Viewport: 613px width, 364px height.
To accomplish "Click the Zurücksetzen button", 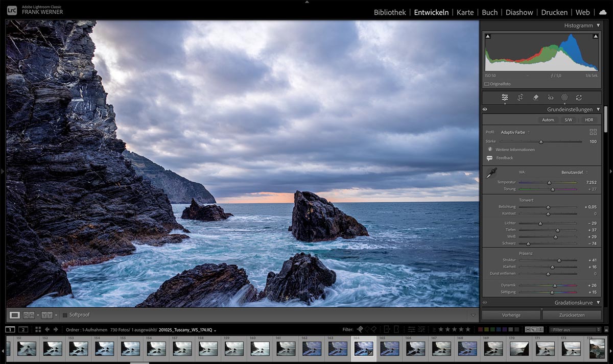I will [571, 315].
